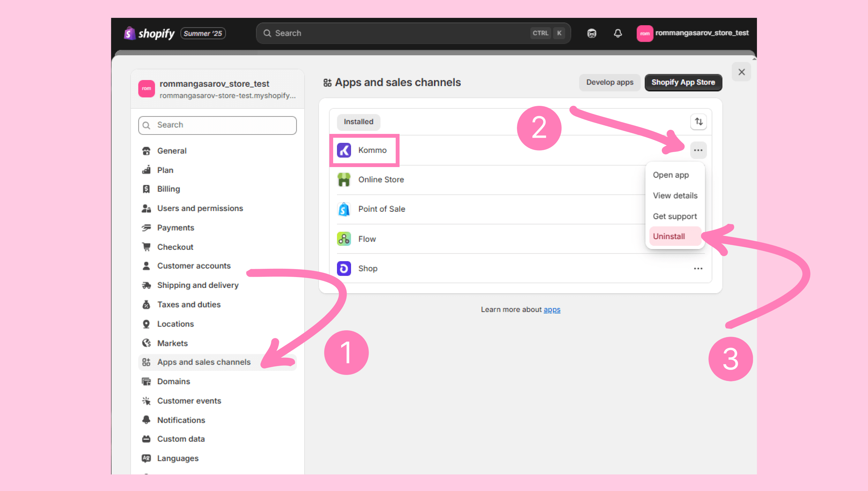The height and width of the screenshot is (491, 868).
Task: Select the Installed tab
Action: click(358, 122)
